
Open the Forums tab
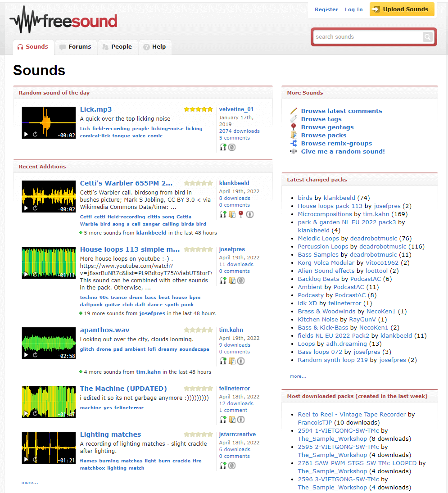pos(76,47)
